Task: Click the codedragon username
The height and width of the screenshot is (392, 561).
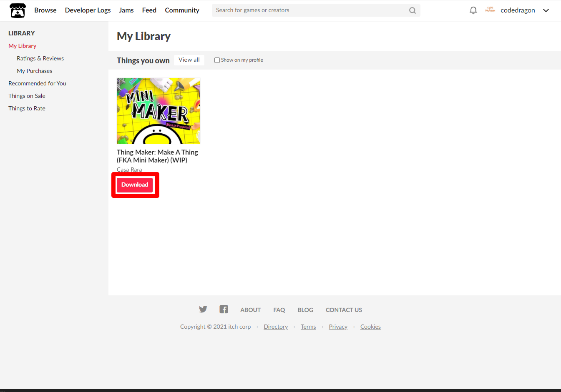Action: click(518, 10)
